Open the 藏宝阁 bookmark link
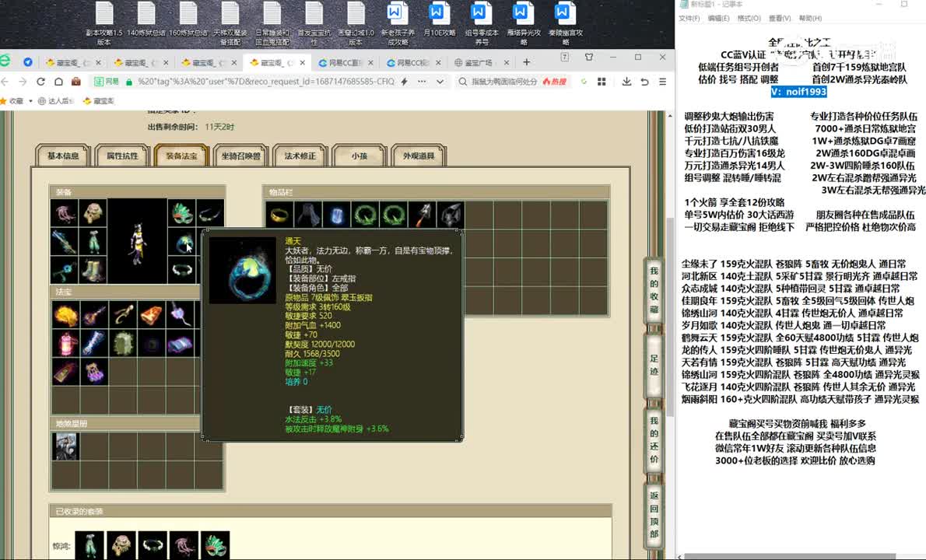Viewport: 926px width, 560px height. (x=99, y=101)
